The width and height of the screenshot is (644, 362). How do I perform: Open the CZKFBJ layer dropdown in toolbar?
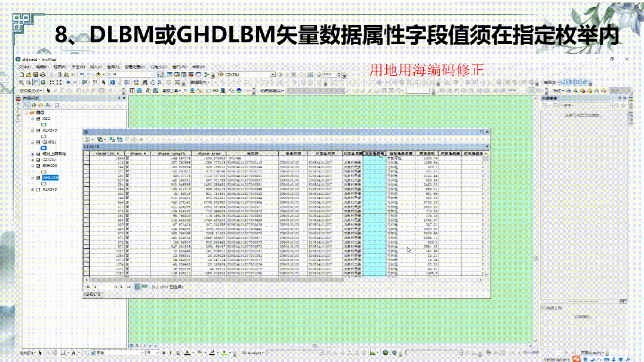[273, 75]
